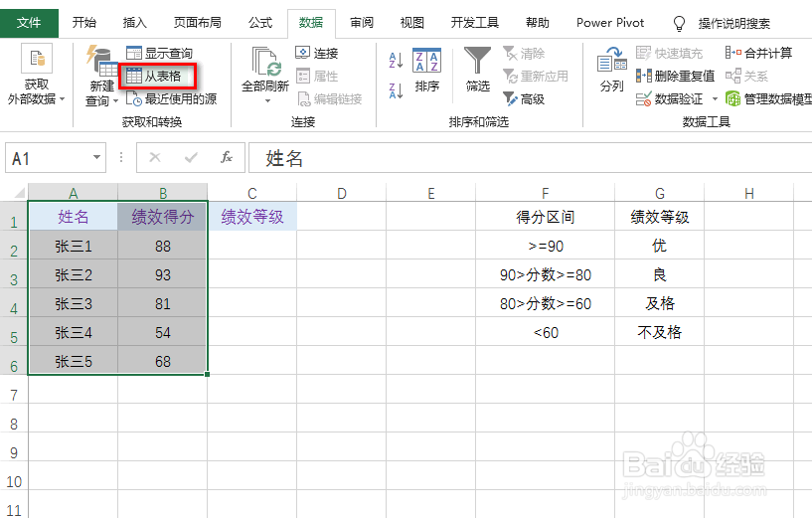Expand the 全部刷新 dropdown arrow
Image resolution: width=812 pixels, height=518 pixels.
(x=267, y=101)
